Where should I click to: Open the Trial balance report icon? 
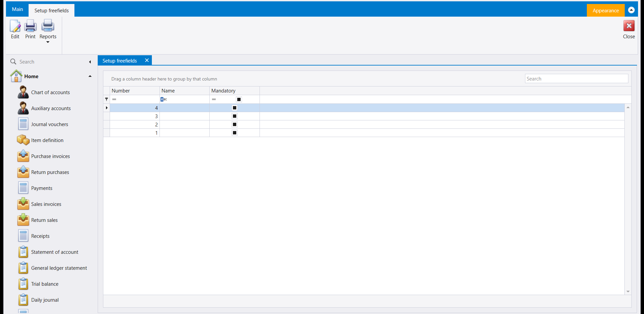(23, 284)
